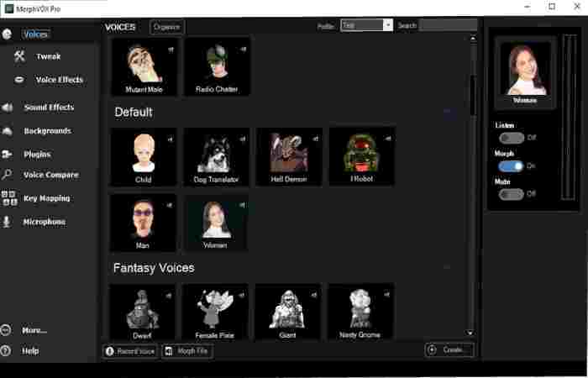The width and height of the screenshot is (588, 378).
Task: Open Help with the question mark icon
Action: [6, 351]
